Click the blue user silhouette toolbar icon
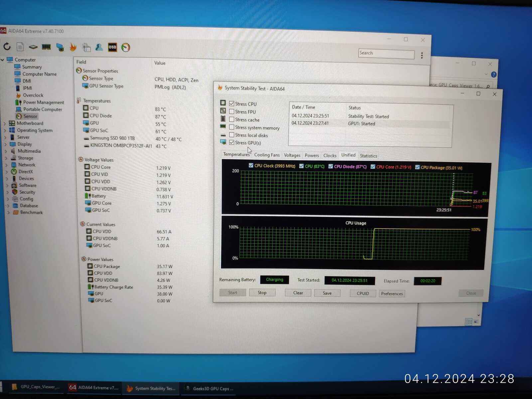532x399 pixels. click(99, 47)
